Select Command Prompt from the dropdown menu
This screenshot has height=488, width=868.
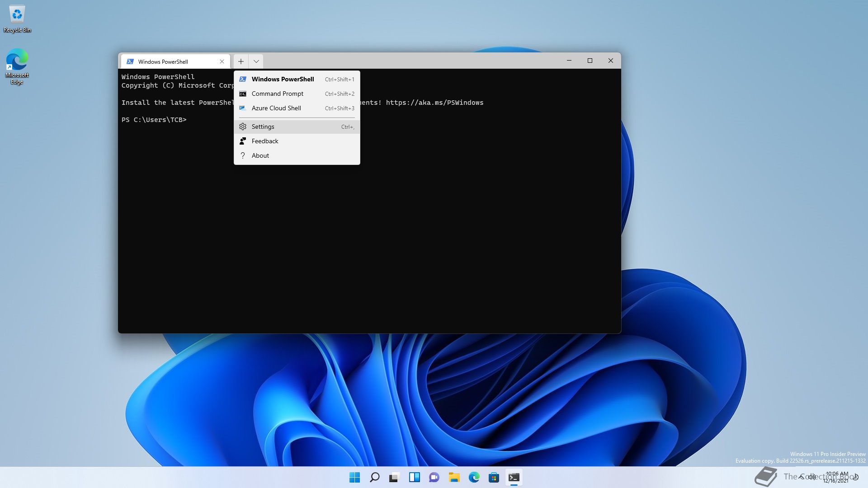297,94
